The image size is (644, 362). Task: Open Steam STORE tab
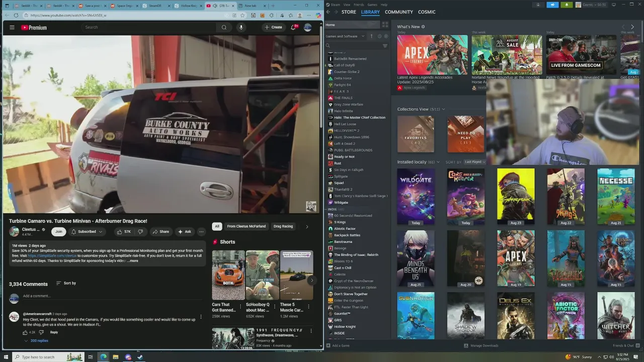tap(349, 12)
